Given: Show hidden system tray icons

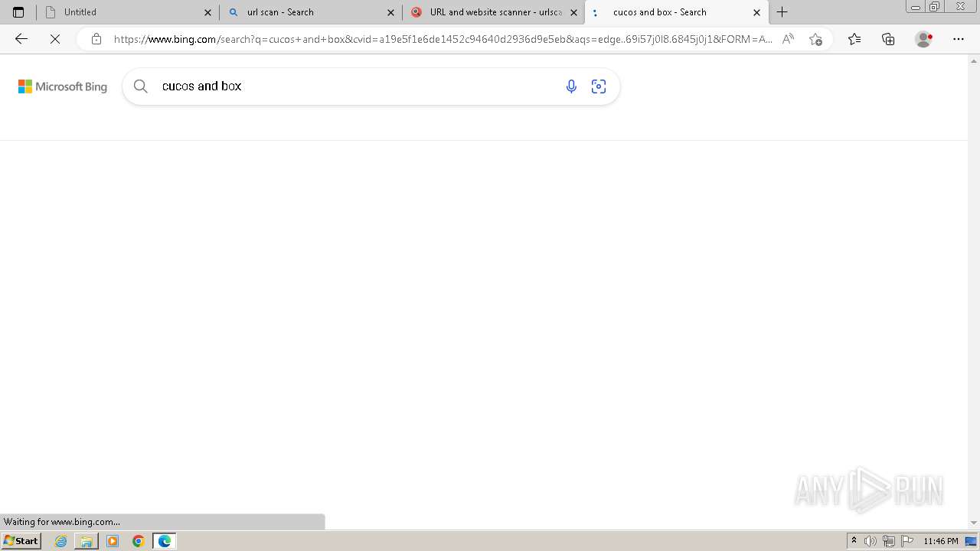Looking at the screenshot, I should click(x=854, y=541).
